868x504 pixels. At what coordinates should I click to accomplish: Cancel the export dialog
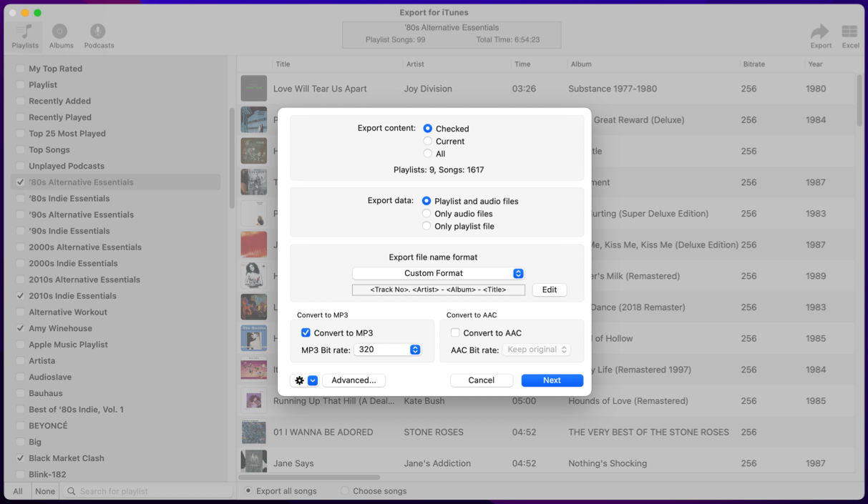pyautogui.click(x=482, y=380)
